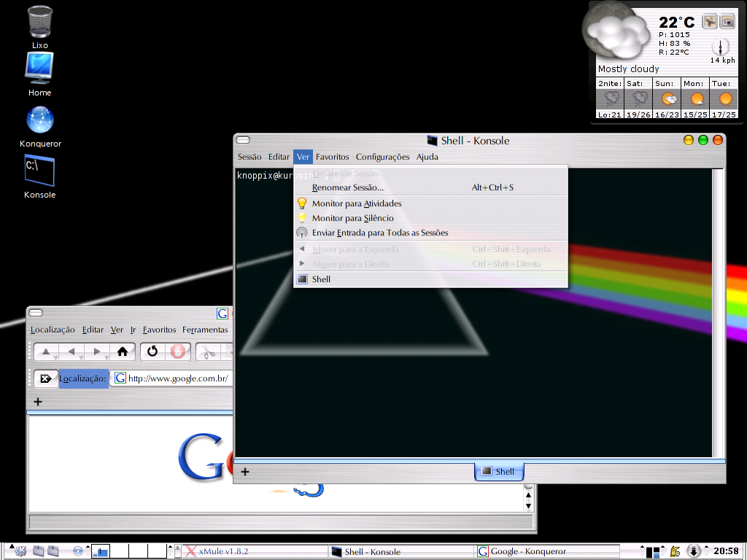Switch to xMule v1.8.2 in the taskbar
The image size is (747, 560).
coord(255,551)
